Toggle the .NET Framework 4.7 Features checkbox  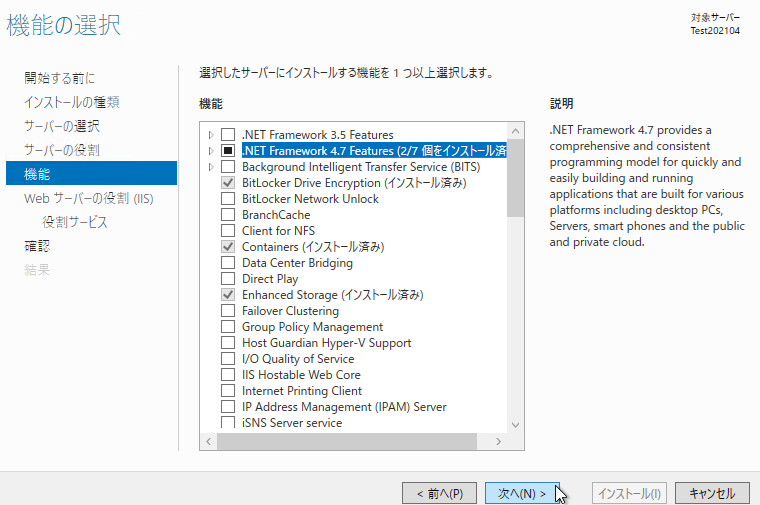coord(228,150)
